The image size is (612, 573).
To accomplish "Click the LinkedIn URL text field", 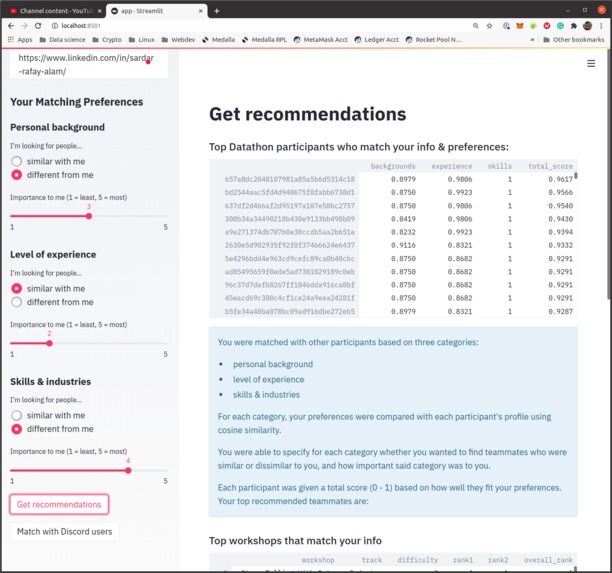I will coord(89,64).
